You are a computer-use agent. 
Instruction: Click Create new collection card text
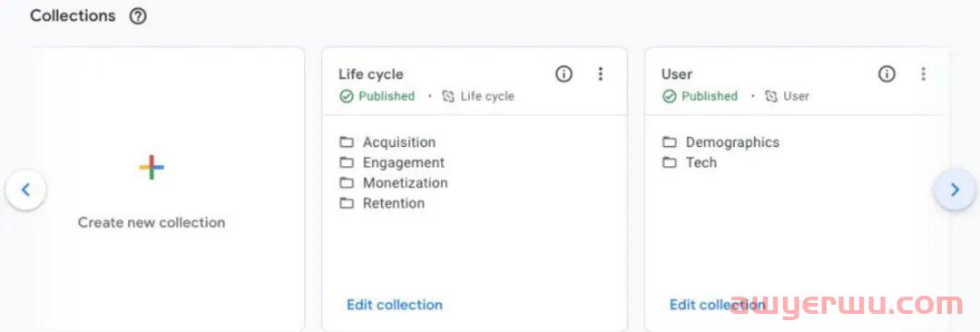coord(152,222)
